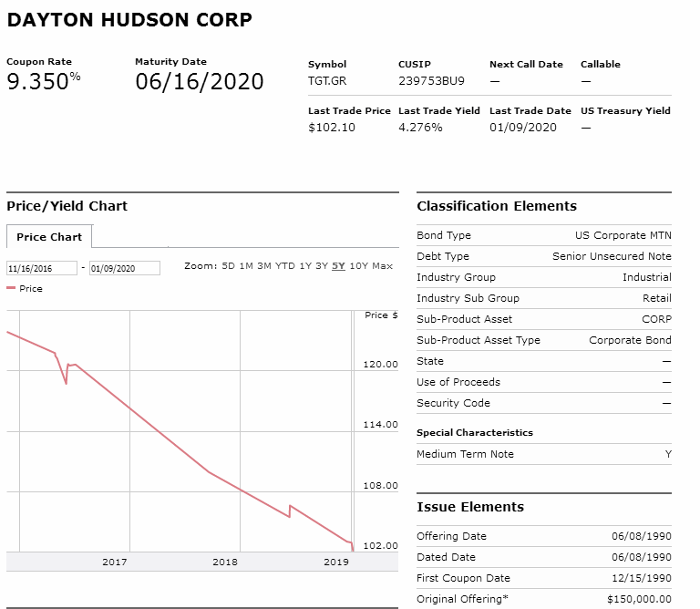Screen dimensions: 700x609
Task: Click the Senior Unsecured Note value
Action: (612, 256)
